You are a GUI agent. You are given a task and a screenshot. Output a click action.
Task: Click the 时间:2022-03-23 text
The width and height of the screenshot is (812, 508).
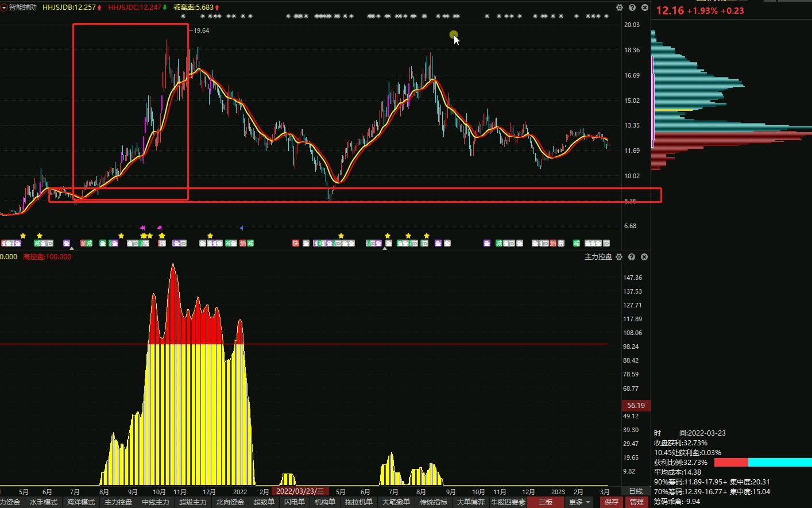689,433
